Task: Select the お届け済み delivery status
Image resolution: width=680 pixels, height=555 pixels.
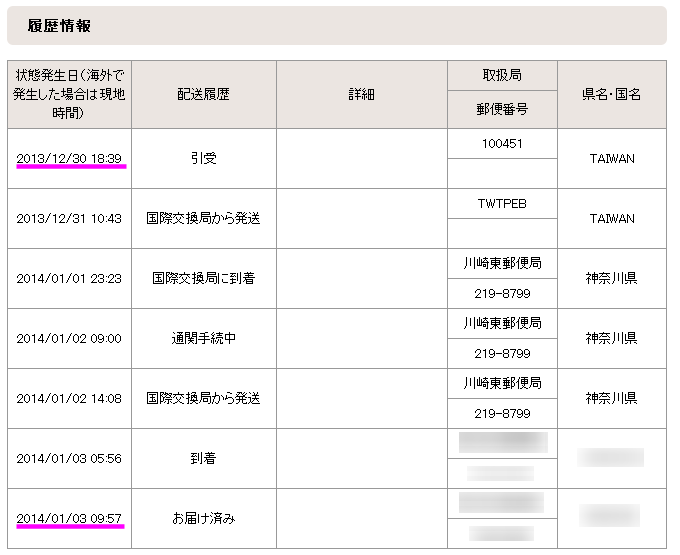Action: [x=203, y=518]
